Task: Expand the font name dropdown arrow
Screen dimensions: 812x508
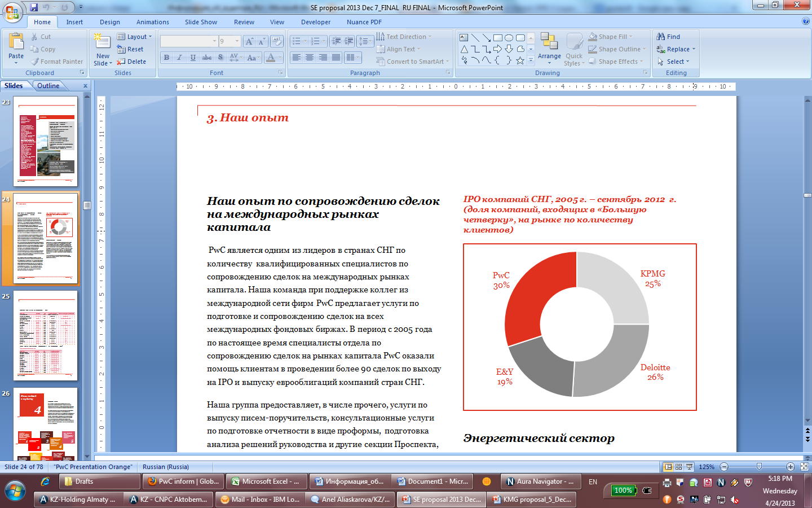Action: 214,41
